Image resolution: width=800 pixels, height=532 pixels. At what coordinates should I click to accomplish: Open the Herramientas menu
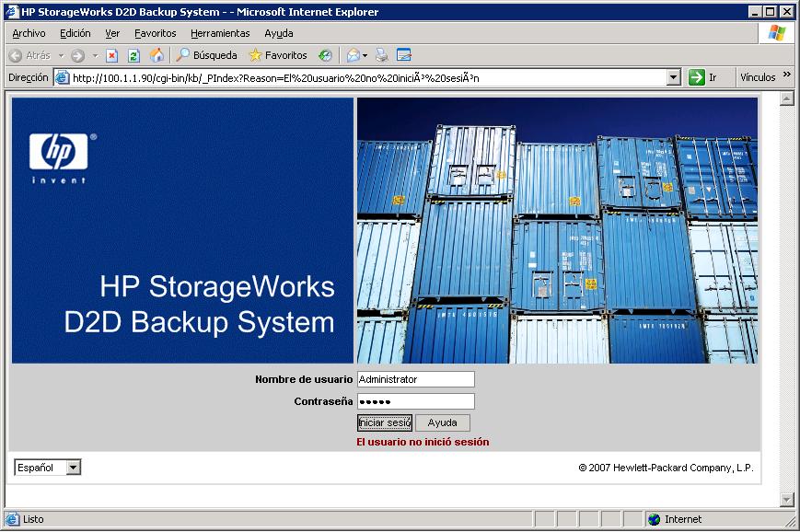[x=220, y=33]
